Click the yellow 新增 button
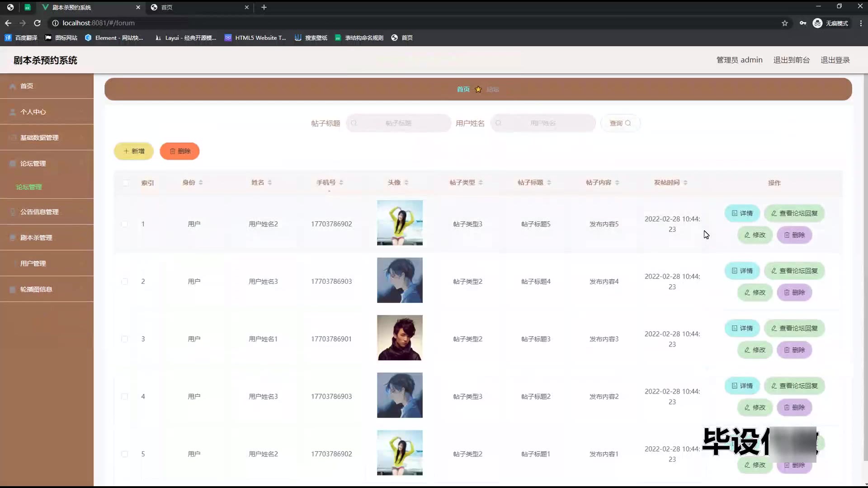Screen dimensions: 868x488 pyautogui.click(x=134, y=151)
